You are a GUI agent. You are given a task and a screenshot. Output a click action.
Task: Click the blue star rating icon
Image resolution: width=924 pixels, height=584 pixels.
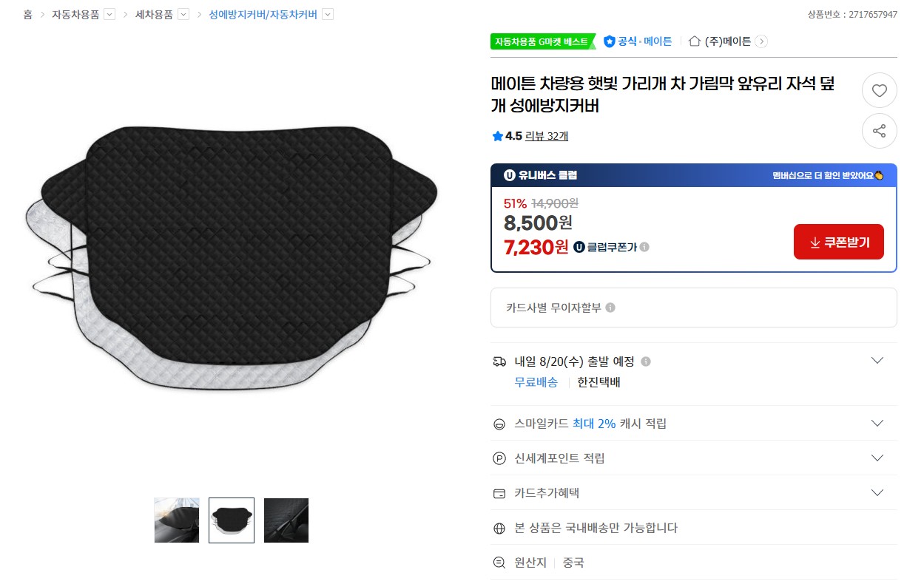497,136
